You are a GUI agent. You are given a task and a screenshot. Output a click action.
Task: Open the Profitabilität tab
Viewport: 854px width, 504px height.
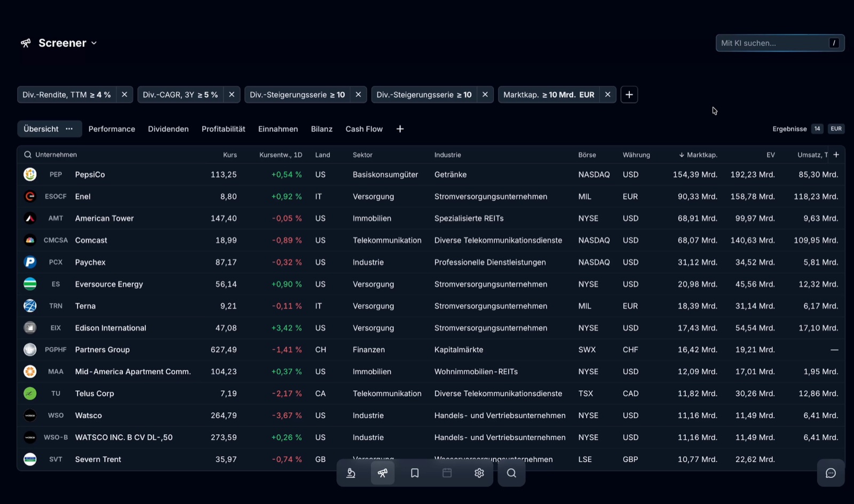[224, 129]
